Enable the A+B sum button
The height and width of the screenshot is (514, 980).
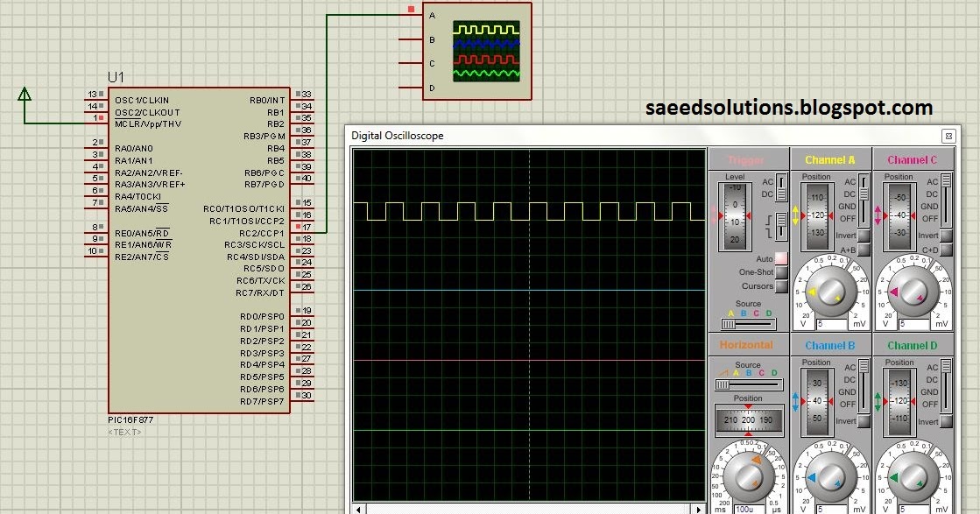click(864, 250)
